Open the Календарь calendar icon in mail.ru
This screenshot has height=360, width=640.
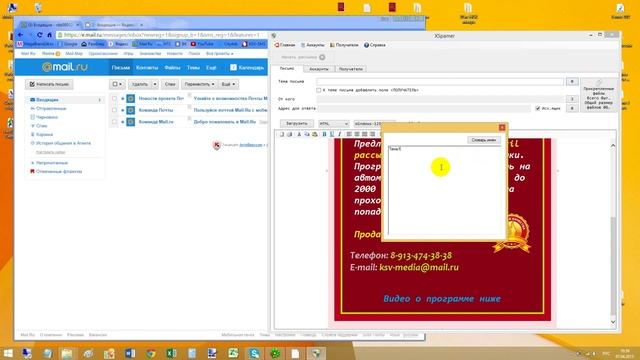click(233, 67)
